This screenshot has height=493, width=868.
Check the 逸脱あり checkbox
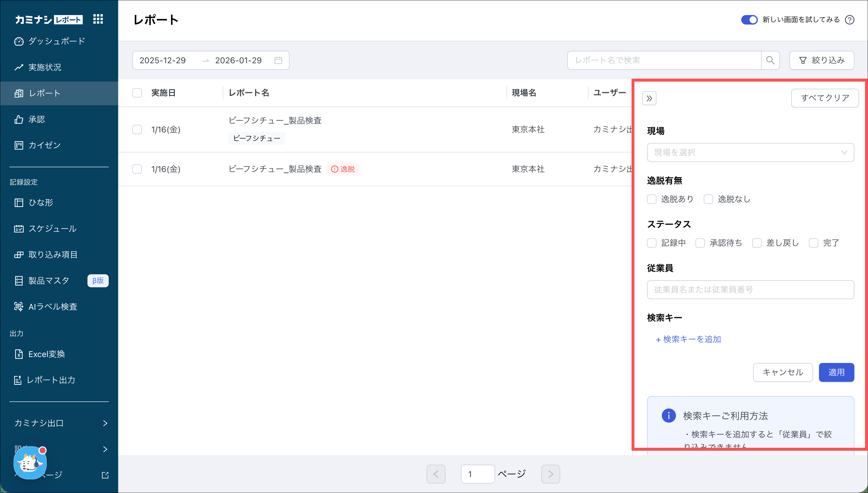(x=652, y=199)
